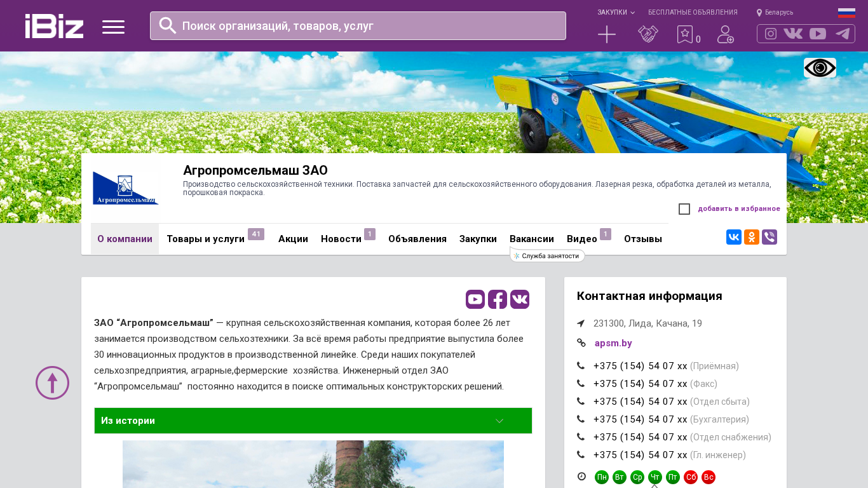
Task: Open iBiz VK page from header
Action: coord(793,34)
